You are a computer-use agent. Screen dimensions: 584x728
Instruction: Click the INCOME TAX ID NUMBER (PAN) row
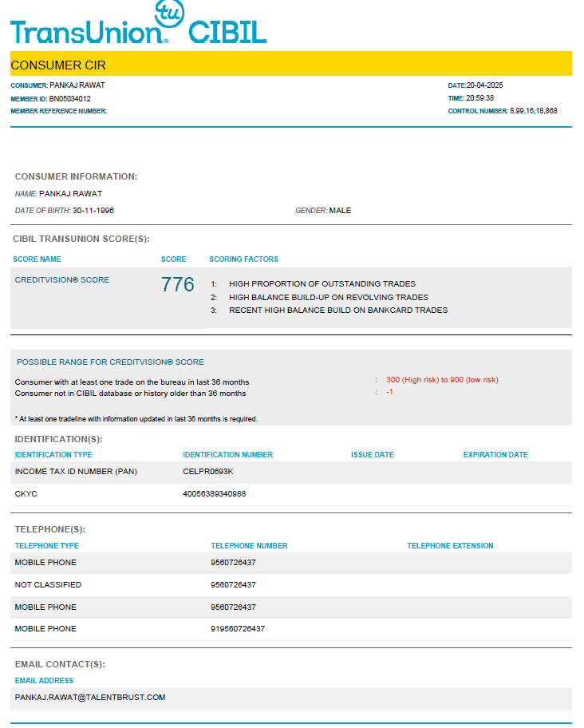coord(291,473)
